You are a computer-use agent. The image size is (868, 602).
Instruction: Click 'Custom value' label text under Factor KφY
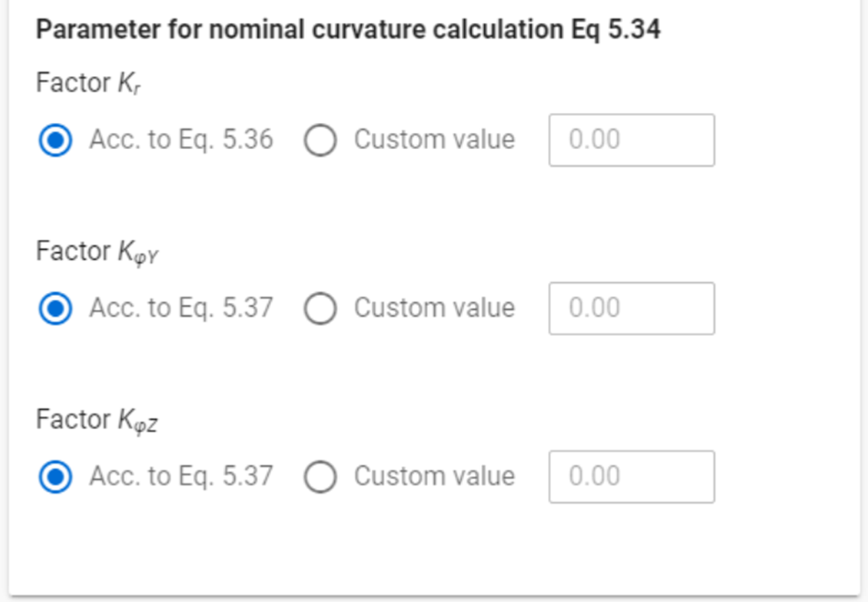434,308
